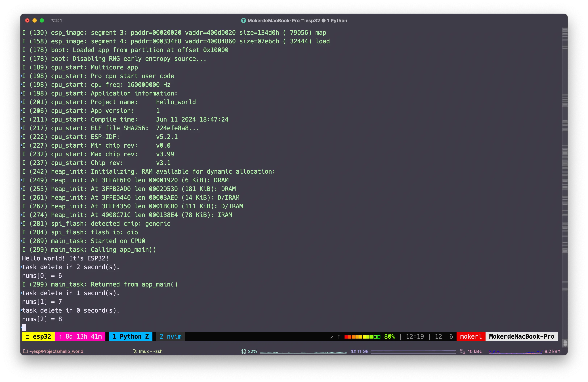Click the terminal cursor block at the prompt
Image resolution: width=588 pixels, height=382 pixels.
click(24, 328)
